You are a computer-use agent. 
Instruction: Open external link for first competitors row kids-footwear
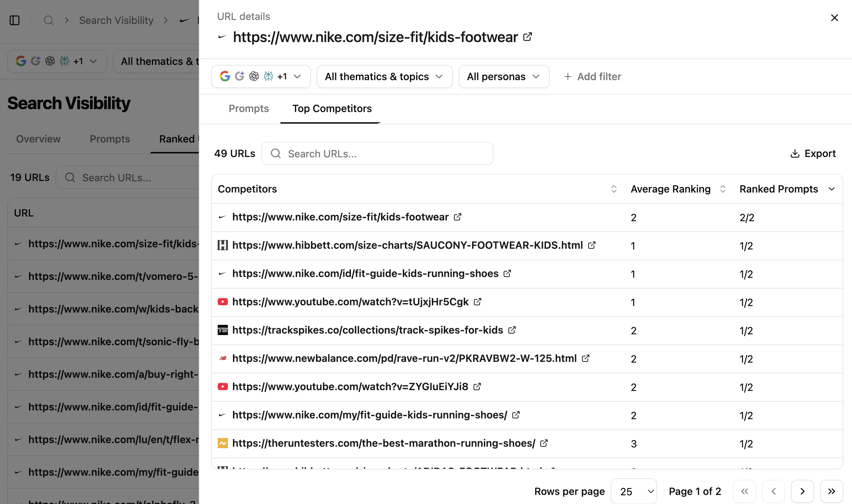click(x=458, y=217)
